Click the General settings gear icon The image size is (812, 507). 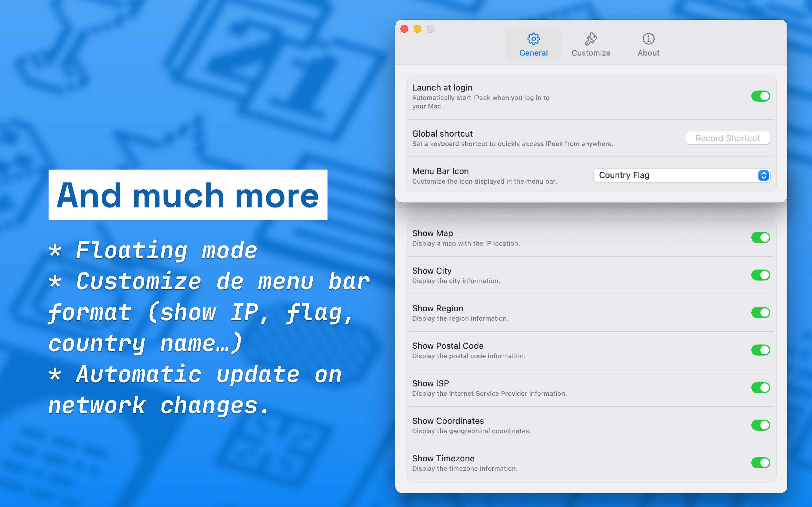click(x=533, y=38)
